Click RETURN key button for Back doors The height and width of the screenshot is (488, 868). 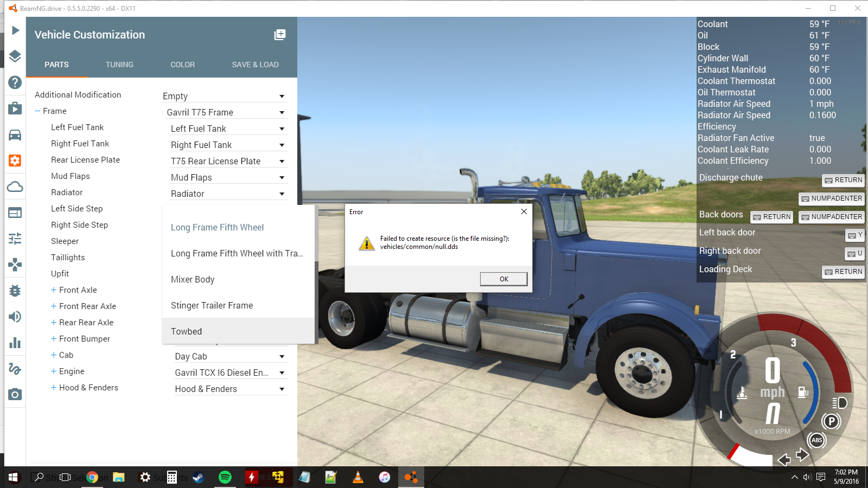(771, 217)
